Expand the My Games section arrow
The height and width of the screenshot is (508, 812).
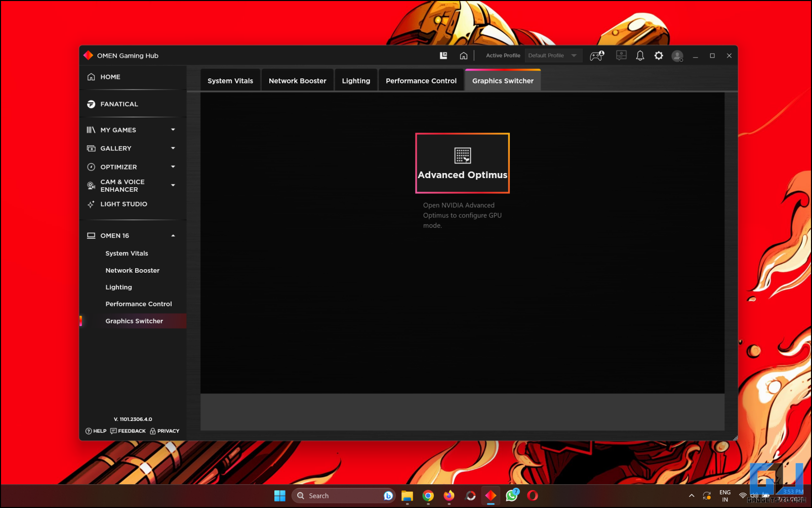tap(173, 130)
